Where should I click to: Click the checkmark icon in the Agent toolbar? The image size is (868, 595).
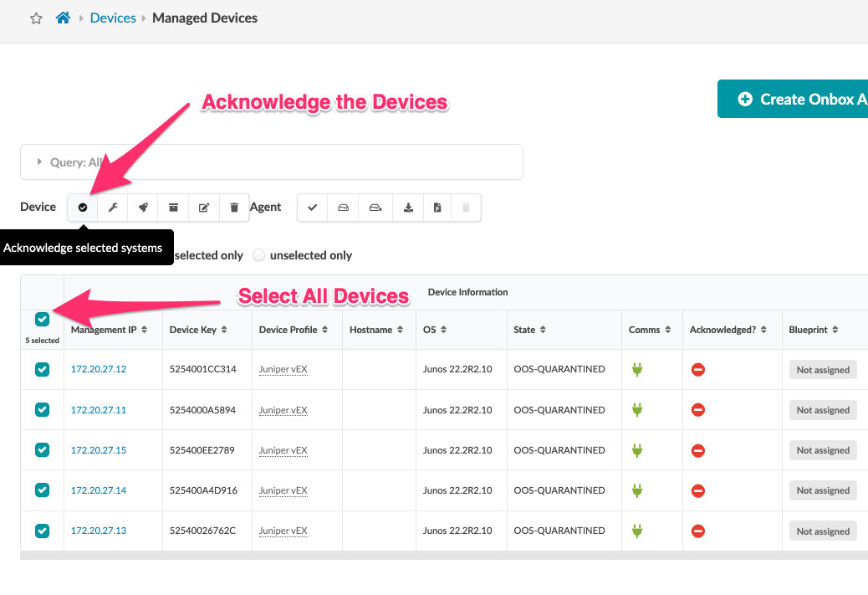tap(312, 207)
